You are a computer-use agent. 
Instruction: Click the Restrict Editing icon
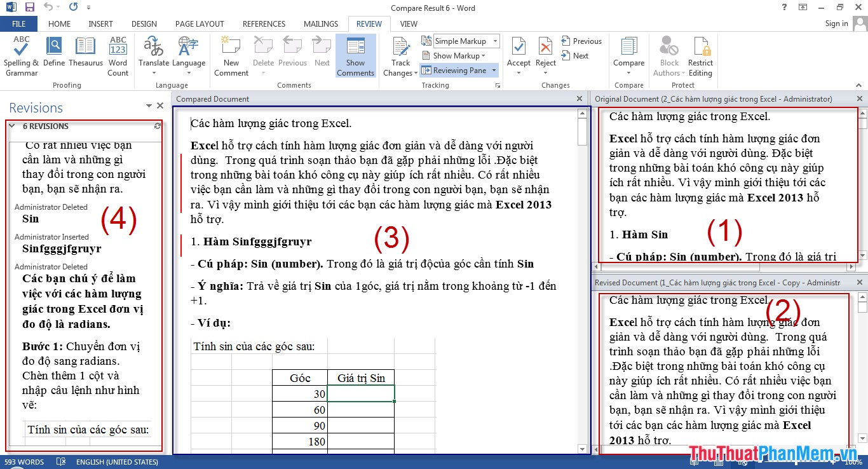click(x=700, y=56)
